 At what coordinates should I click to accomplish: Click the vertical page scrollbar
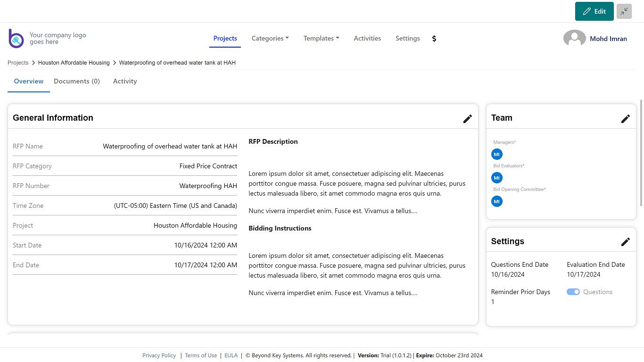(641, 153)
